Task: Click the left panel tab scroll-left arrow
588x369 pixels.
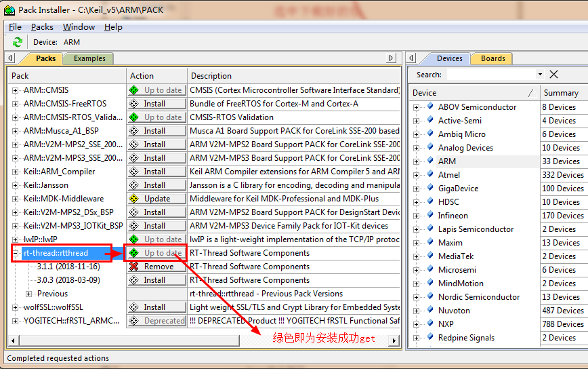Action: pyautogui.click(x=11, y=58)
